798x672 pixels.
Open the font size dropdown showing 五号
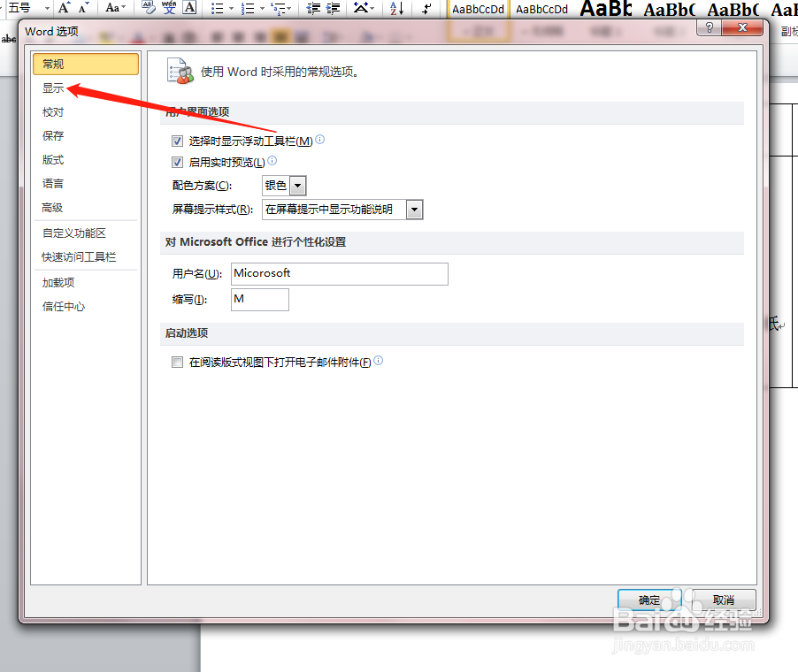(47, 8)
